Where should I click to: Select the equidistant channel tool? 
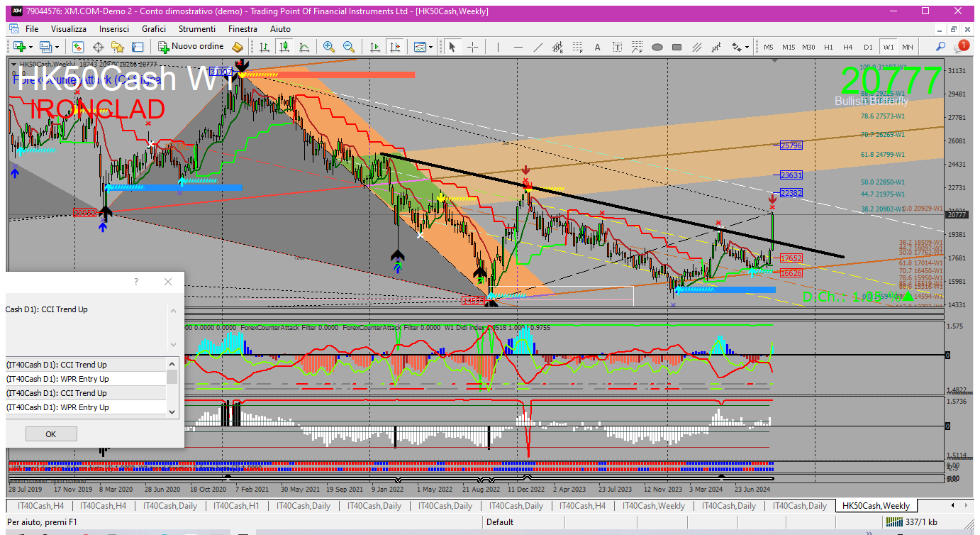(x=558, y=47)
